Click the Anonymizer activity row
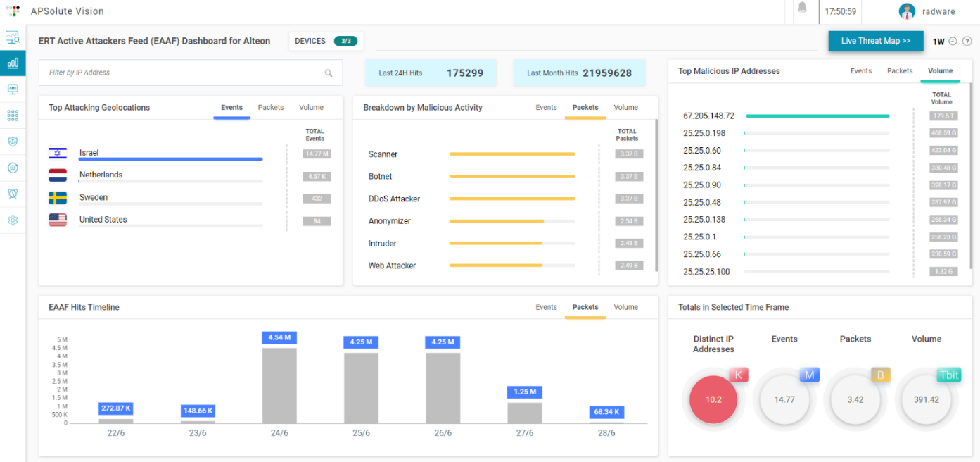The width and height of the screenshot is (980, 462). 505,221
